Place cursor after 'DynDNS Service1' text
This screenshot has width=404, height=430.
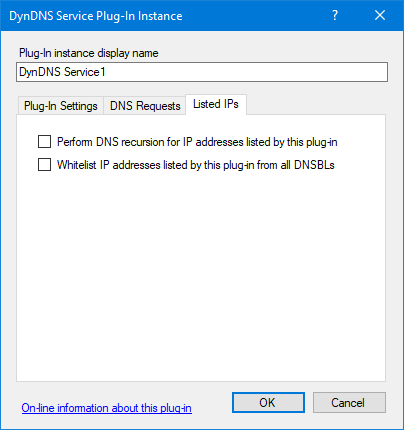106,72
